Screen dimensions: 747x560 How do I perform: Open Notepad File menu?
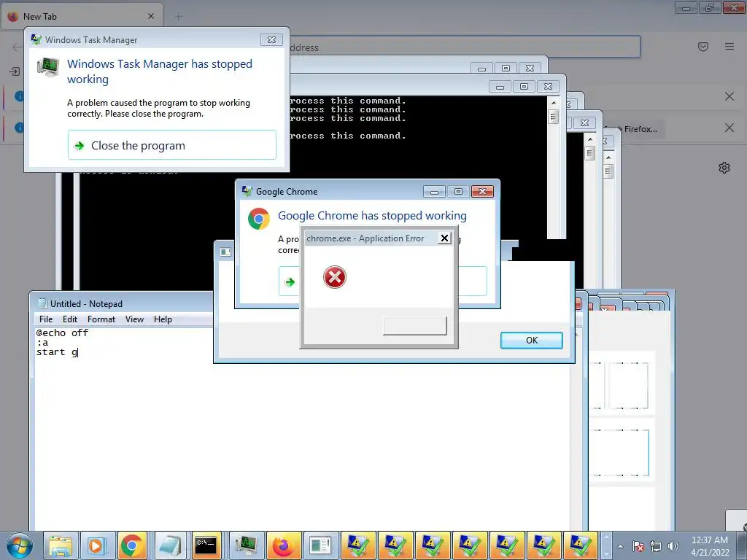pos(46,319)
